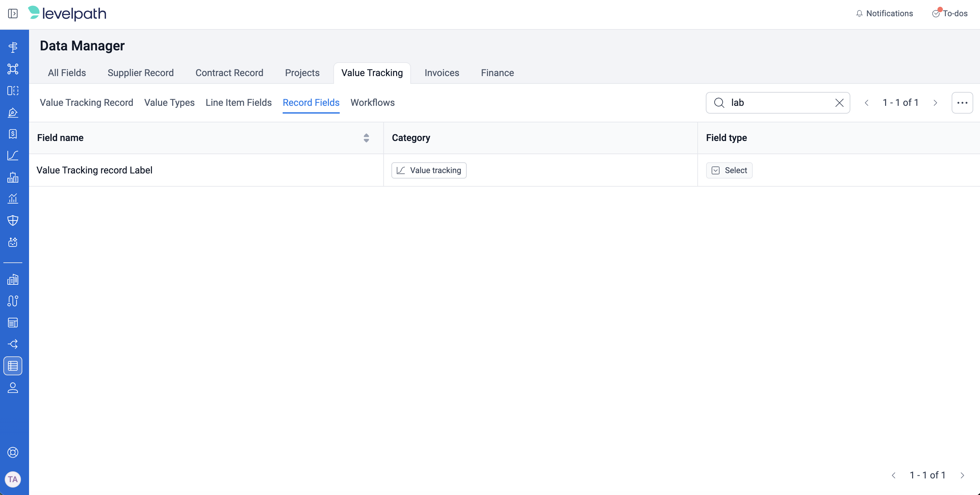980x495 pixels.
Task: Open the shield icon in sidebar
Action: click(x=13, y=220)
